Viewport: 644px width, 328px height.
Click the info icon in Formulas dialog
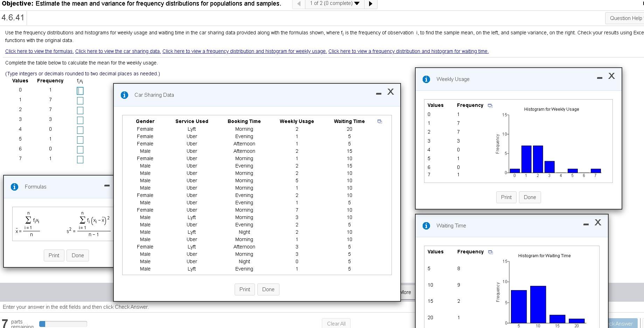[14, 187]
